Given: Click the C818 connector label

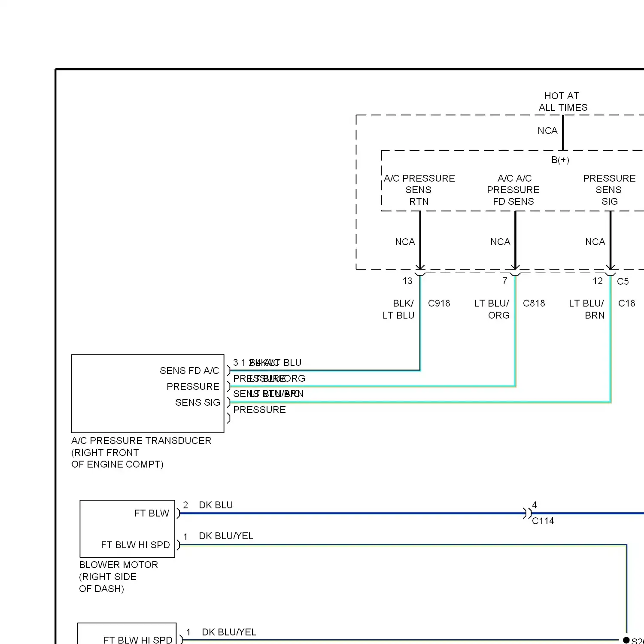Looking at the screenshot, I should (534, 304).
